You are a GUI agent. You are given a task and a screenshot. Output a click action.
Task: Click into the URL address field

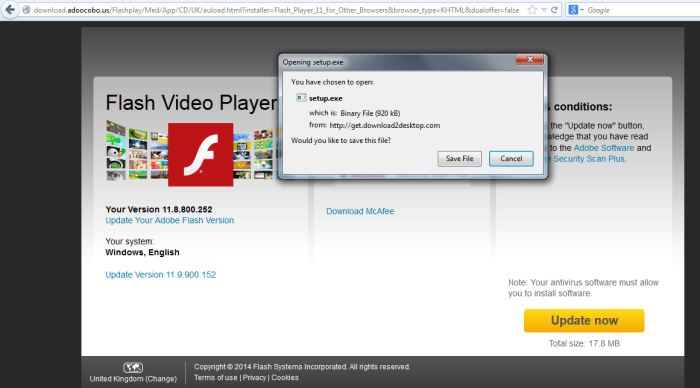click(x=276, y=10)
